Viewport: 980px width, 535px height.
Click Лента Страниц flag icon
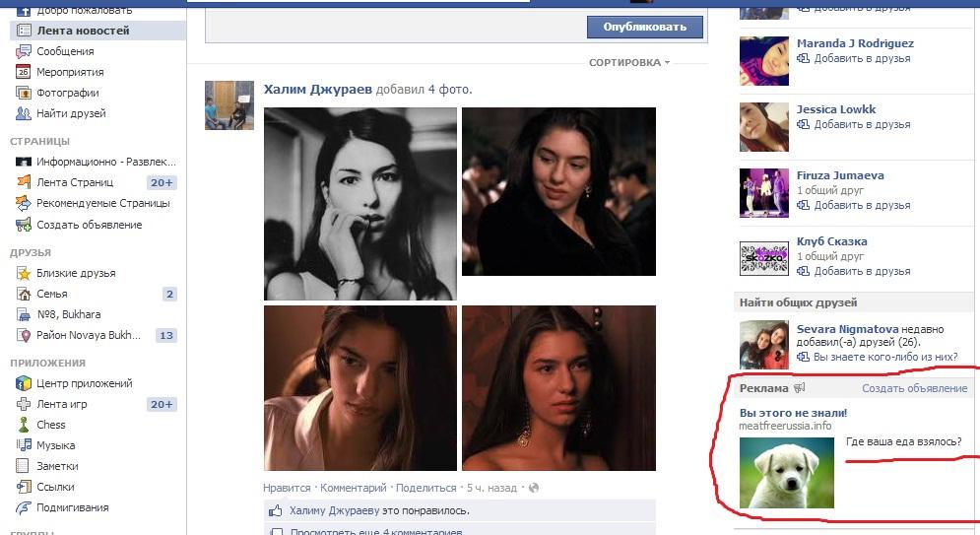[23, 182]
